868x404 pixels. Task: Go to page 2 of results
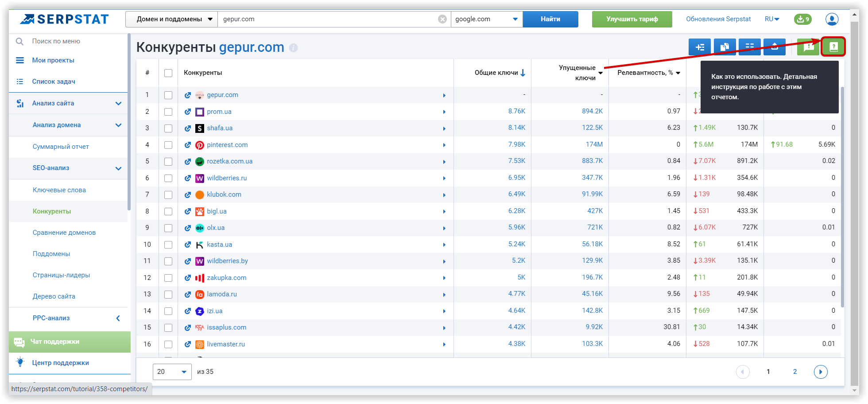pyautogui.click(x=795, y=372)
